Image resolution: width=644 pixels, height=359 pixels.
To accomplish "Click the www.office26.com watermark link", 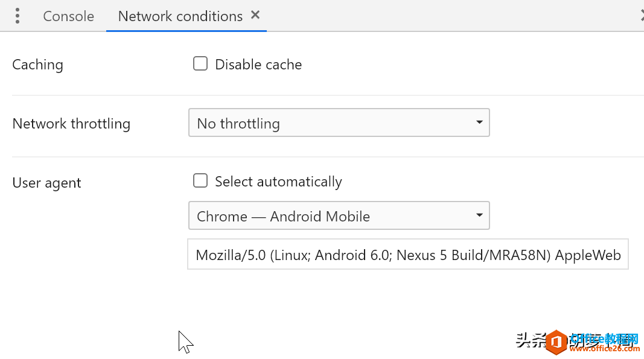I will tap(605, 349).
